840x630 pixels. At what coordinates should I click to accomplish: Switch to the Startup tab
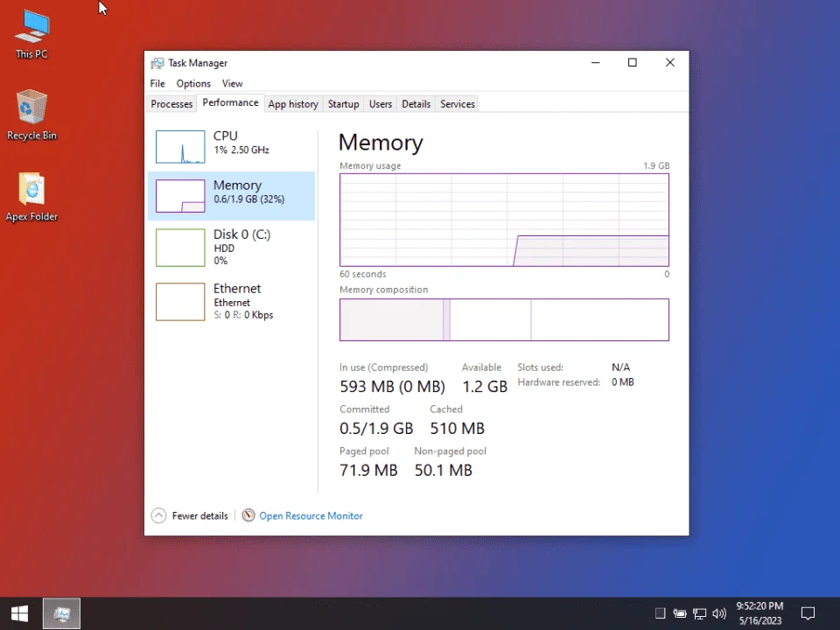pyautogui.click(x=343, y=104)
